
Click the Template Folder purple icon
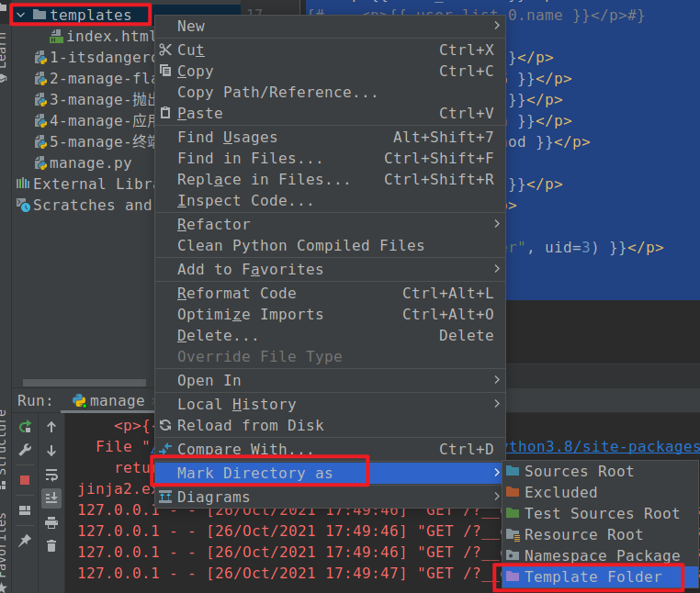click(513, 576)
